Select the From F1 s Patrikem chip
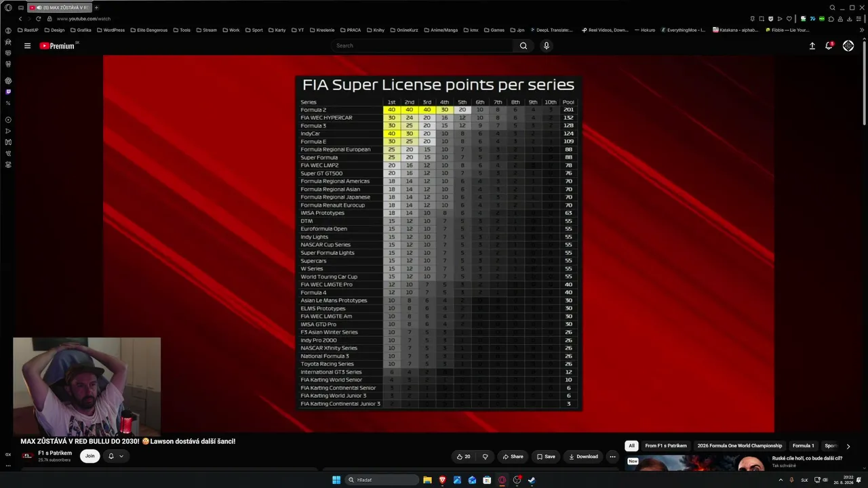The image size is (868, 488). tap(666, 446)
